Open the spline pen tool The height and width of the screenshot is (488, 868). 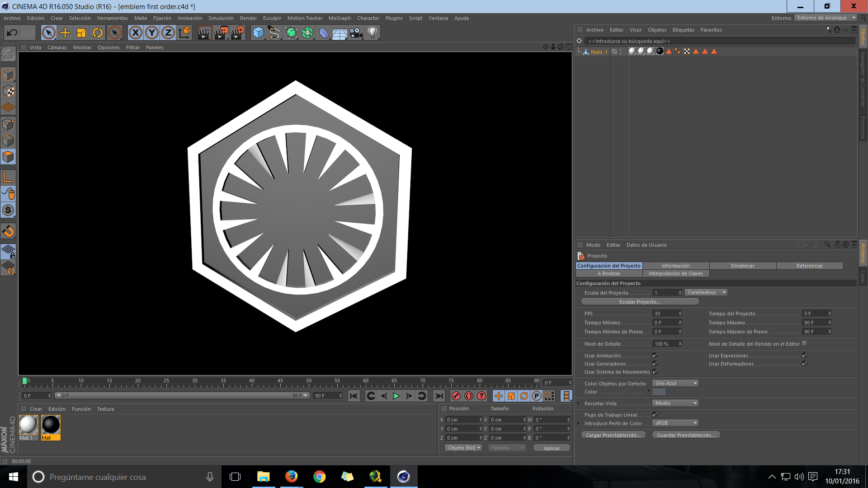[x=274, y=33]
